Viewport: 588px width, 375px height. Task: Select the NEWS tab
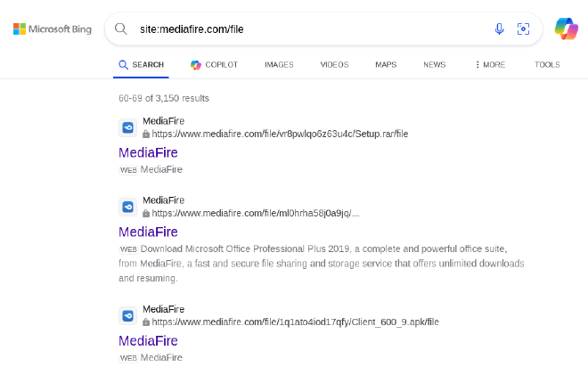click(x=435, y=64)
